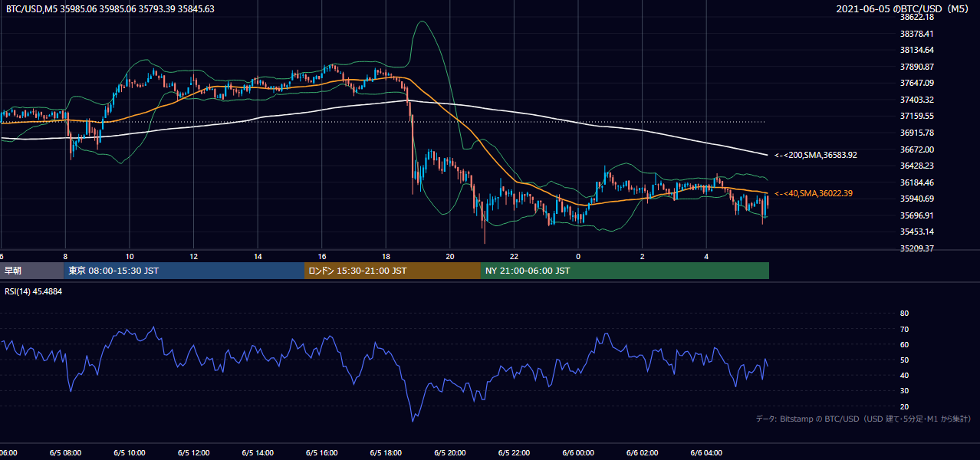This screenshot has height=460, width=980.
Task: Click hour tick 14 under price chart
Action: coord(258,256)
